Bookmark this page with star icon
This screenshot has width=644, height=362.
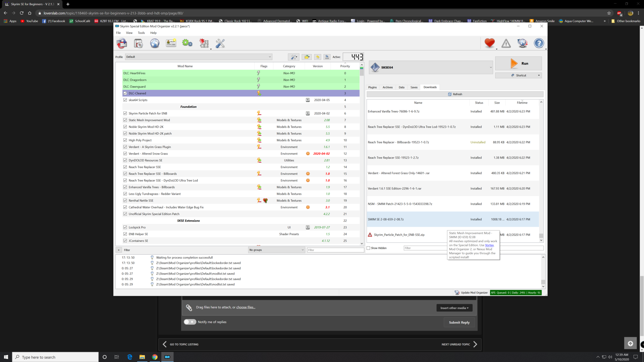[609, 13]
